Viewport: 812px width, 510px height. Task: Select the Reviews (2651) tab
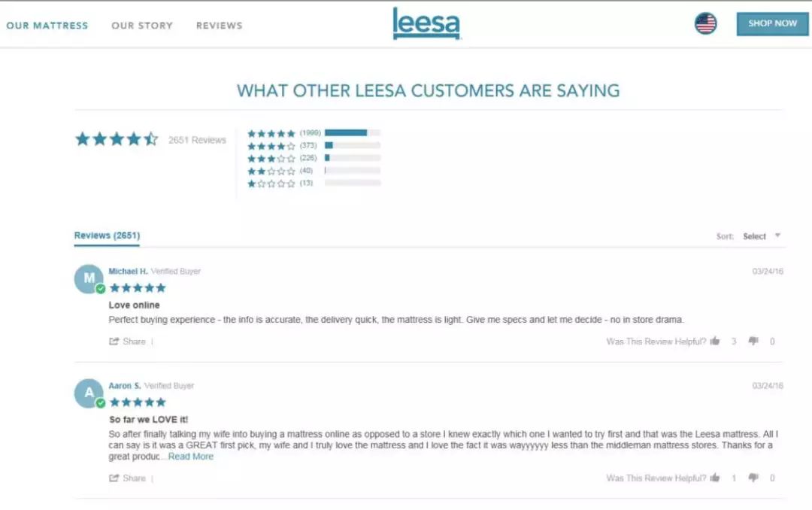point(107,235)
